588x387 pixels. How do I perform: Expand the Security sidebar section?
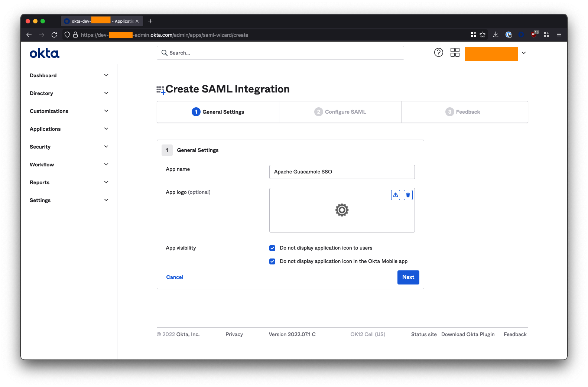(x=69, y=147)
